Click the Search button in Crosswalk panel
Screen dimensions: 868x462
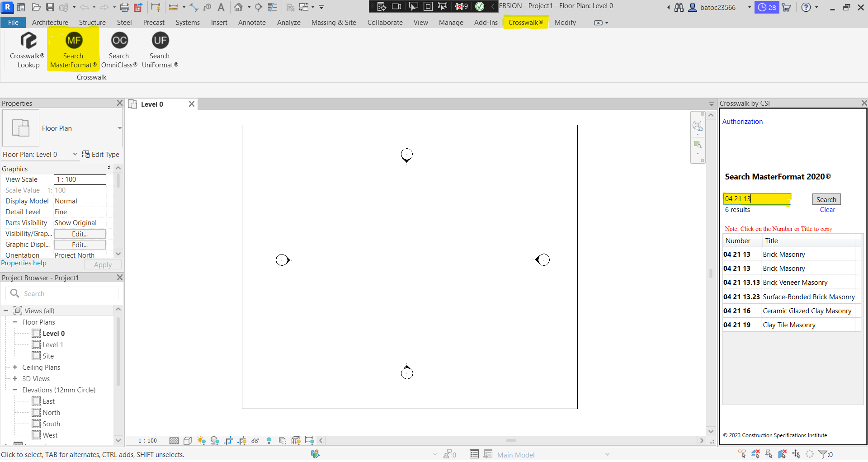click(x=826, y=199)
